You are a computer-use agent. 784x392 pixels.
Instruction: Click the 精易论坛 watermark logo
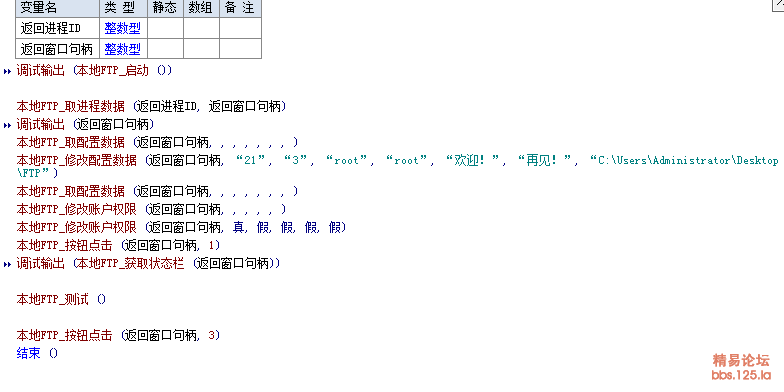click(x=741, y=360)
